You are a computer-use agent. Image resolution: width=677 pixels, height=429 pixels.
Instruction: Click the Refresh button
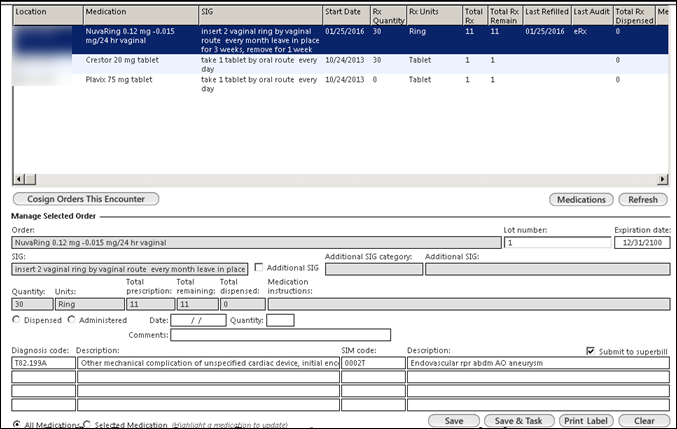point(643,199)
